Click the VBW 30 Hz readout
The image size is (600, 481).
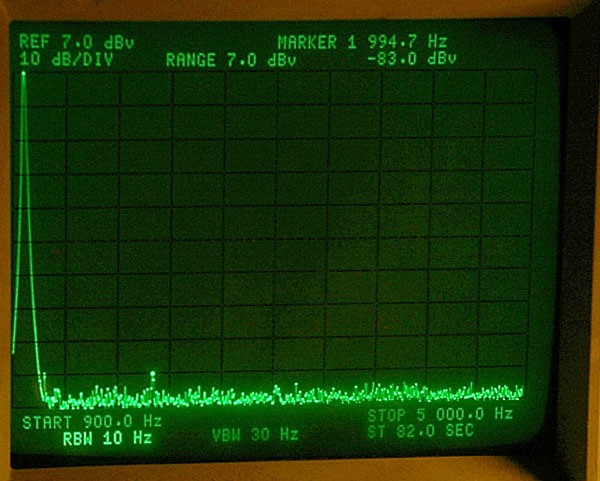click(255, 435)
